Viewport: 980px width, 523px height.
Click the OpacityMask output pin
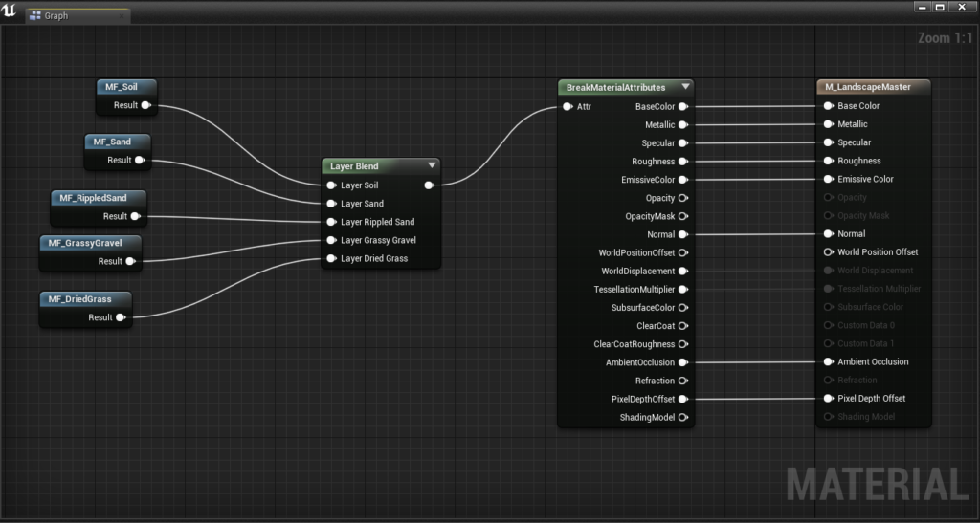[683, 216]
